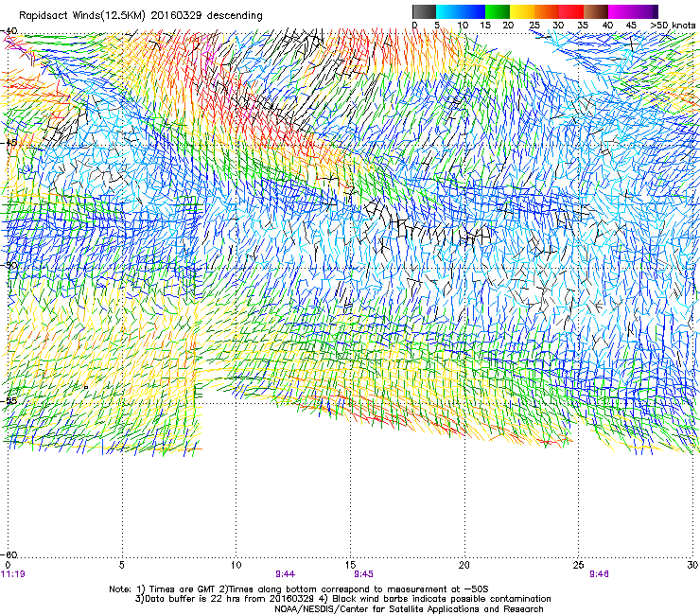Click the gray 0-5 knots color segment
Viewport: 700px width, 615px height.
pos(424,11)
